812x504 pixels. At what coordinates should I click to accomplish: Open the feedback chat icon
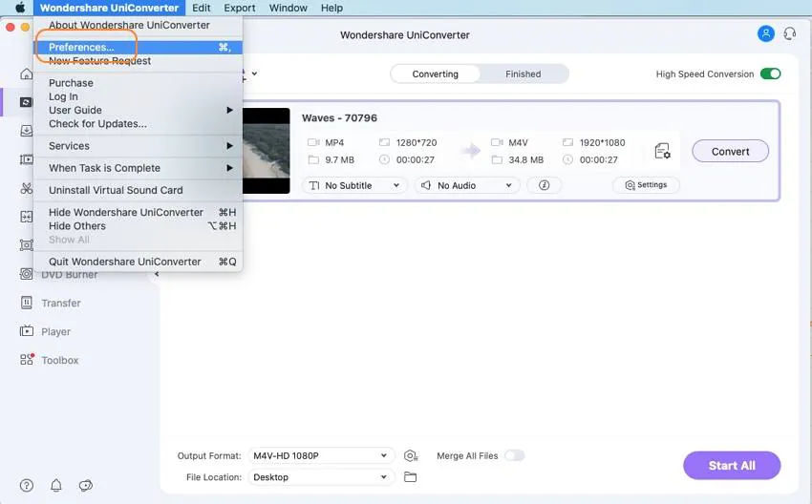(x=85, y=485)
